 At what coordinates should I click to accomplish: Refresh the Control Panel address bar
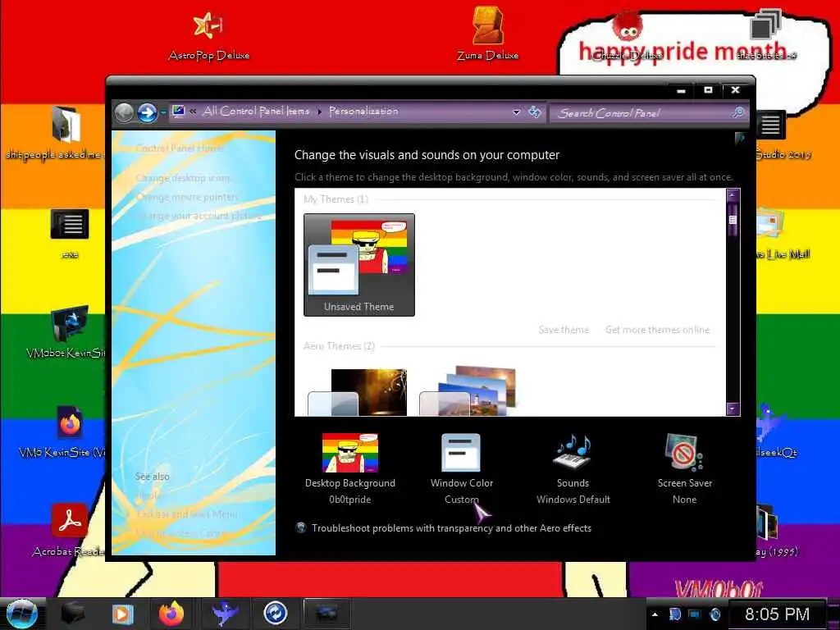click(535, 112)
